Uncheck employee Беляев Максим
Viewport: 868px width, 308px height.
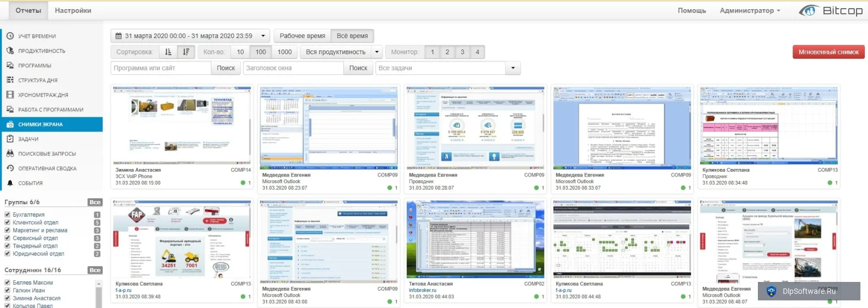click(x=8, y=282)
